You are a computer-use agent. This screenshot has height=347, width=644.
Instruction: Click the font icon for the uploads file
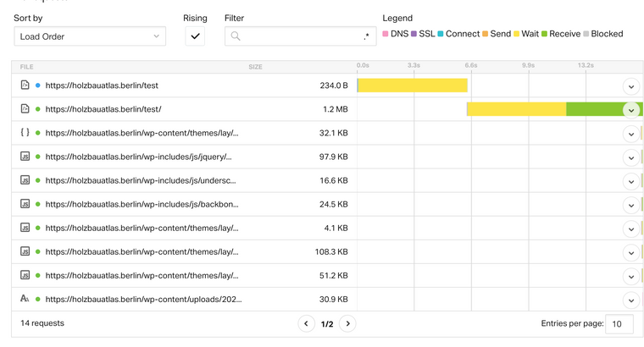pos(25,299)
